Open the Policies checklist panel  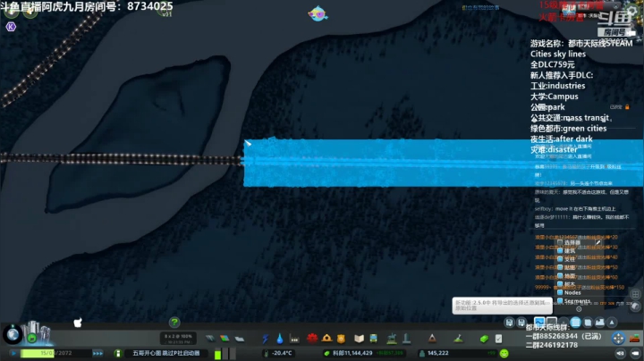pyautogui.click(x=498, y=339)
